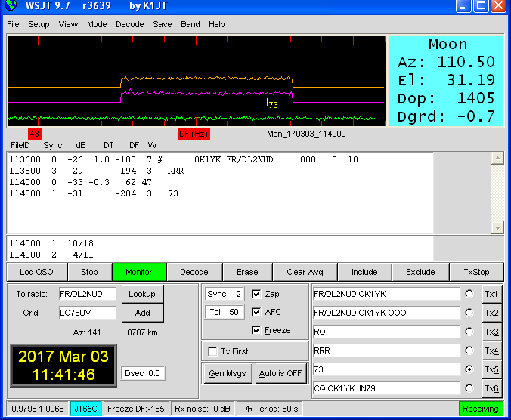Click the Add button
The height and width of the screenshot is (420, 511).
coord(142,313)
